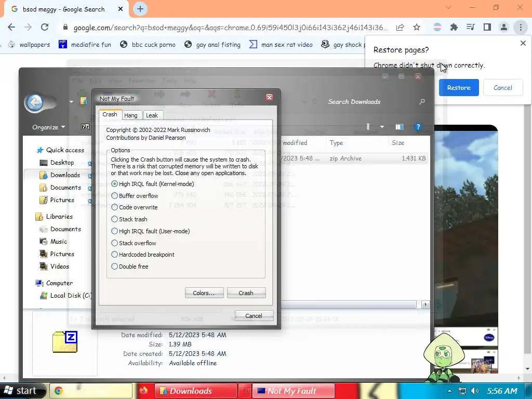Share this page icon in address bar

pos(400,27)
